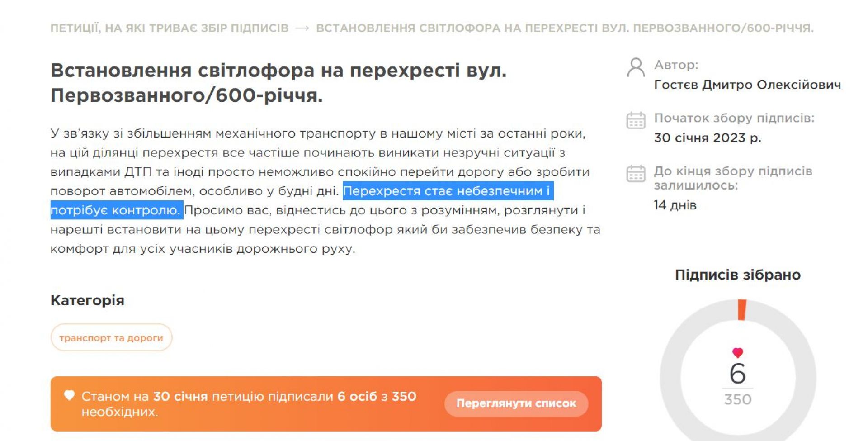
Task: Click the "14 днів" remaining text
Action: point(675,205)
